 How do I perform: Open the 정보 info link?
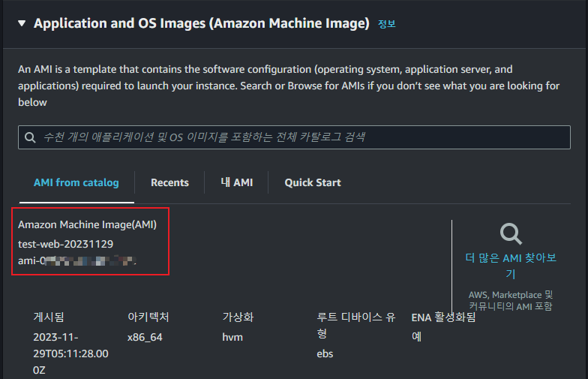point(387,24)
